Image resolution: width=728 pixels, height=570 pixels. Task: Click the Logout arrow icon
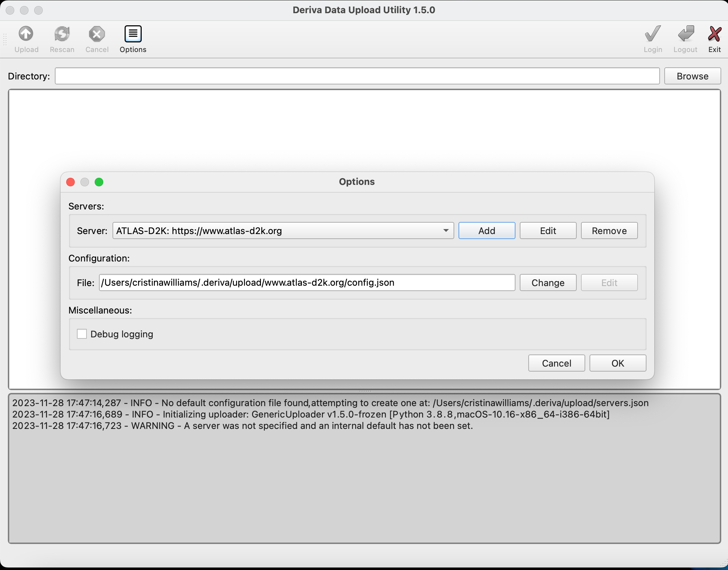tap(686, 34)
